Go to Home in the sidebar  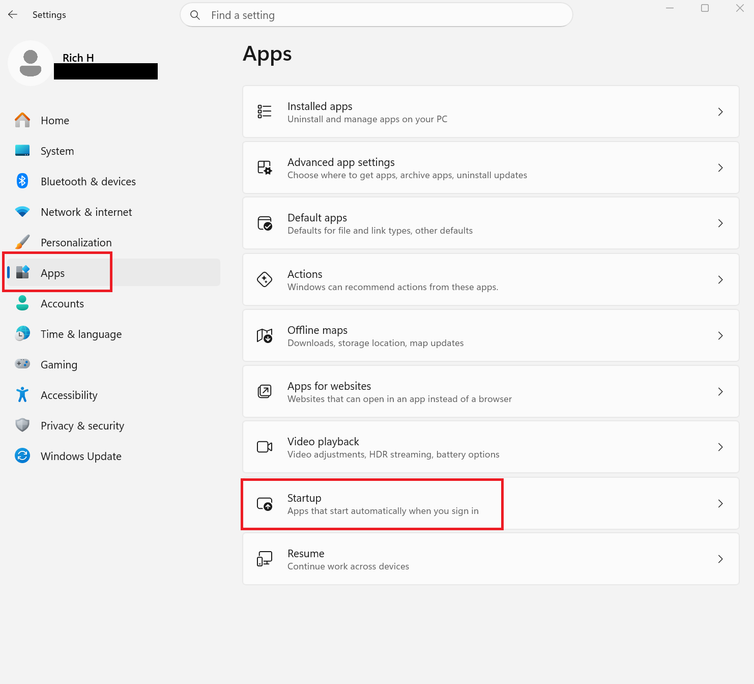55,120
